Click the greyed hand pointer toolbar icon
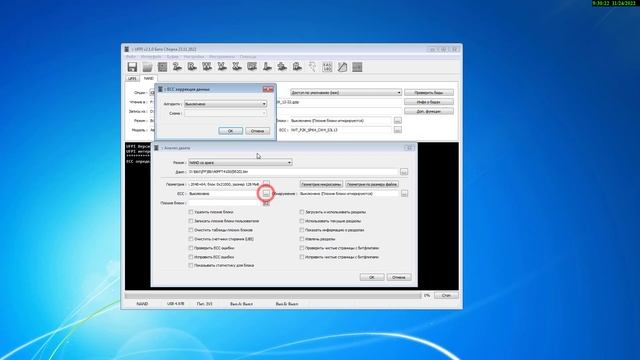The height and width of the screenshot is (360, 640). (x=312, y=67)
